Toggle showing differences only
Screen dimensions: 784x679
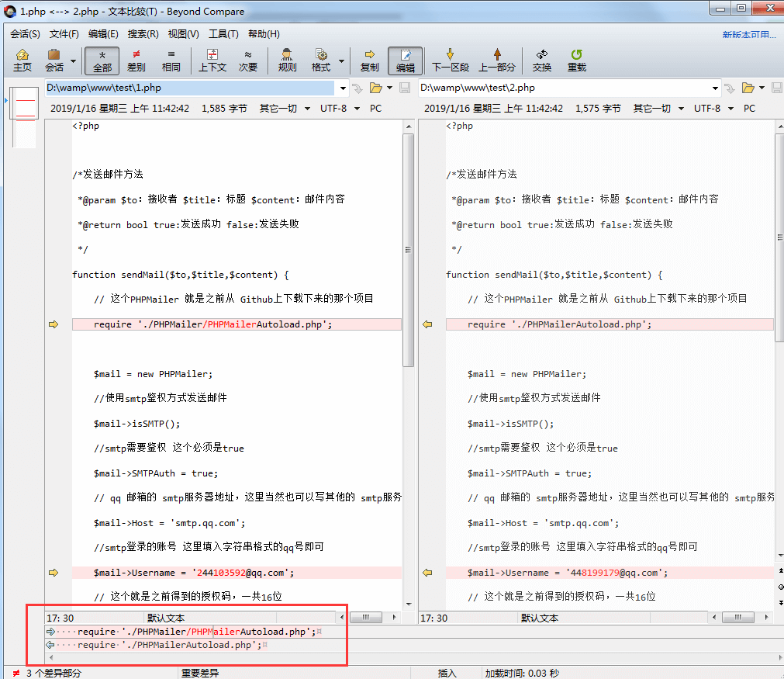point(136,61)
